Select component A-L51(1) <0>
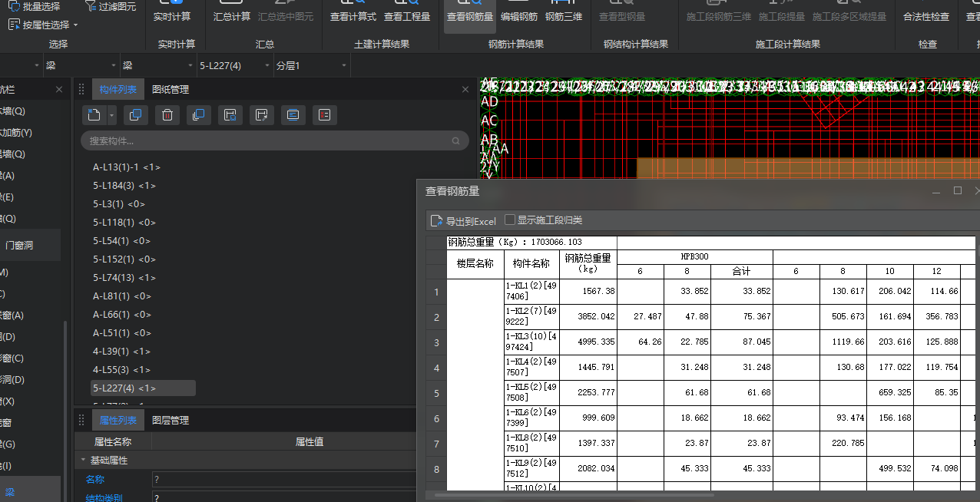The width and height of the screenshot is (980, 502). pyautogui.click(x=122, y=333)
